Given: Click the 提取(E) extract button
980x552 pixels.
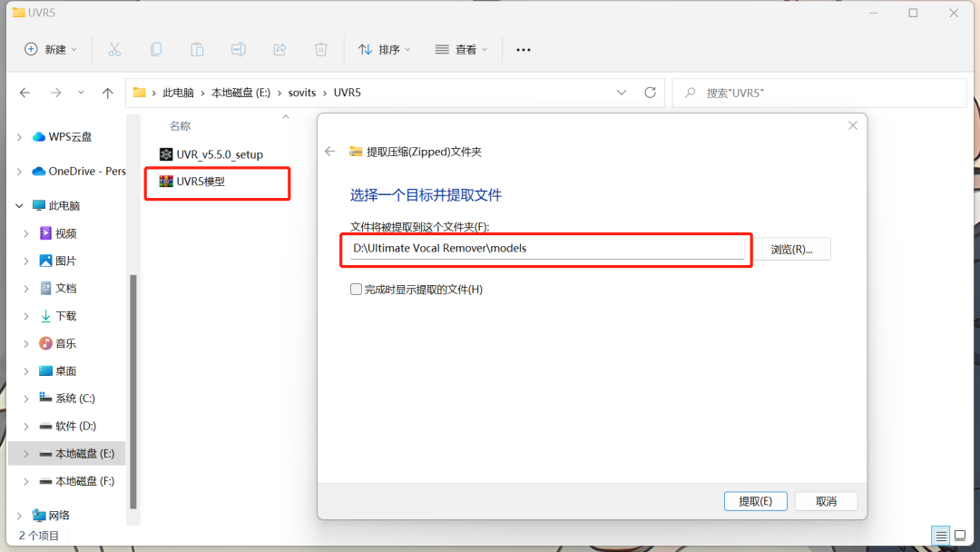Looking at the screenshot, I should point(755,501).
